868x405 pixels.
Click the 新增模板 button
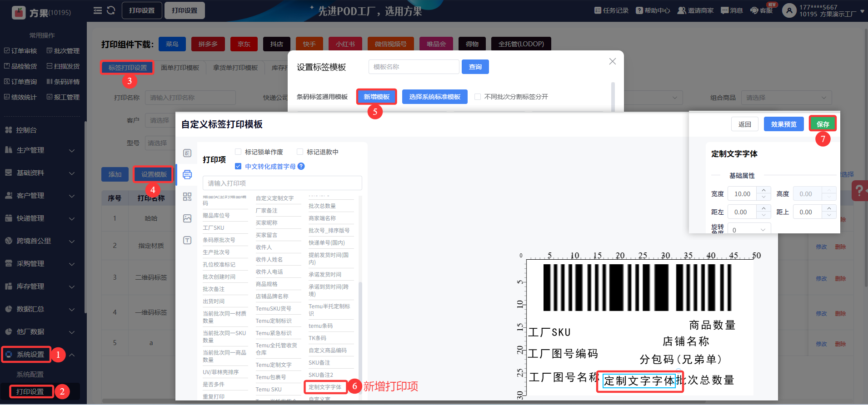(376, 97)
